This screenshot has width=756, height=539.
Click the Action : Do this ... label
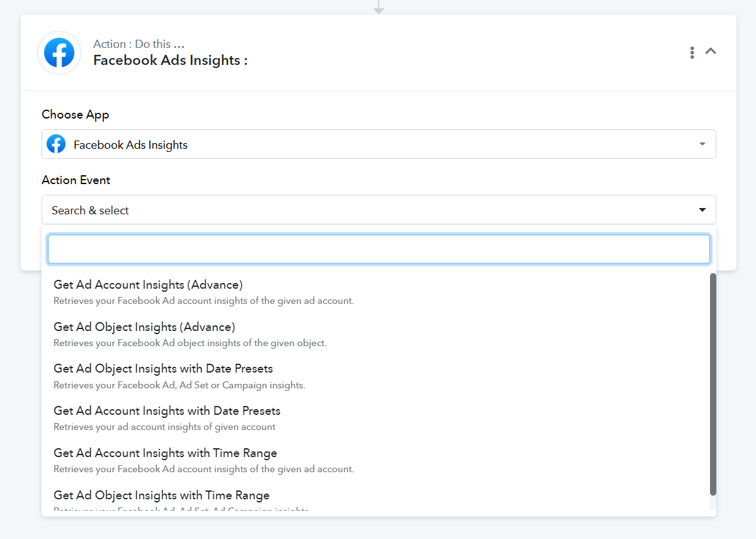point(139,44)
